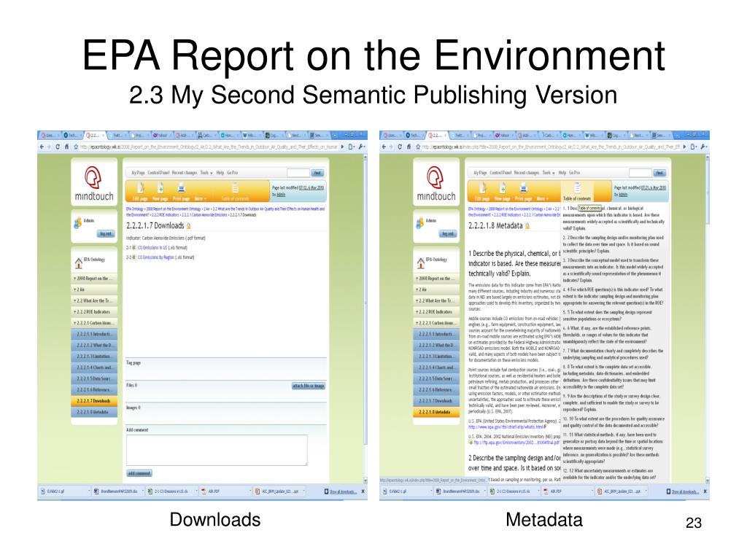Click Edit page icon in Metadata window
747x560 pixels.
click(483, 187)
